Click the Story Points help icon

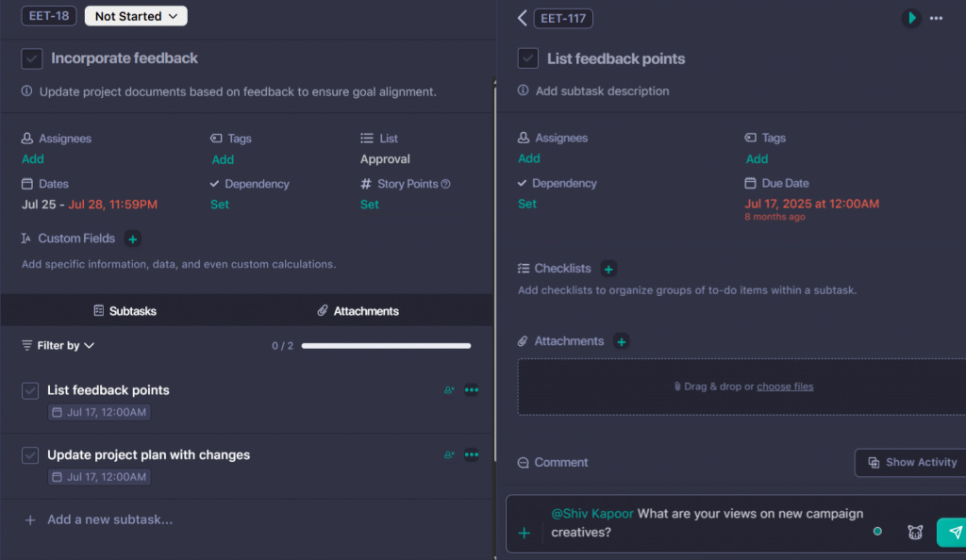(x=445, y=184)
